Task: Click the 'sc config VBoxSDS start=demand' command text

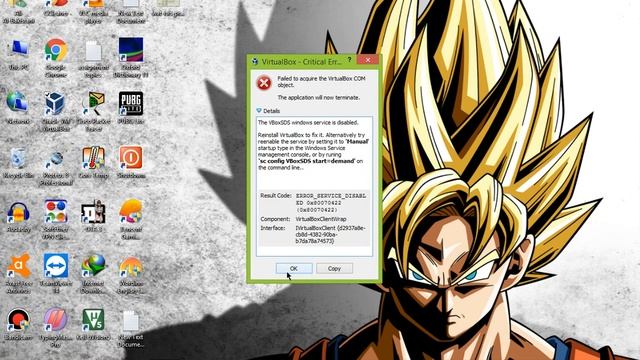Action: coord(307,161)
